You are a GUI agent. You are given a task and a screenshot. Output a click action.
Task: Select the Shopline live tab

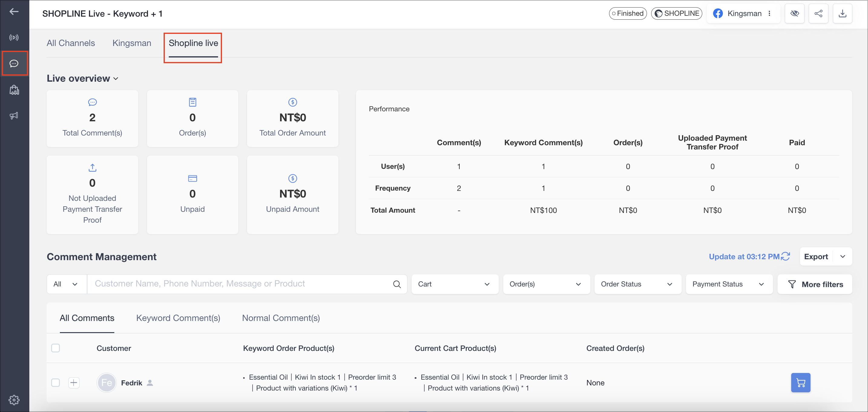point(194,43)
